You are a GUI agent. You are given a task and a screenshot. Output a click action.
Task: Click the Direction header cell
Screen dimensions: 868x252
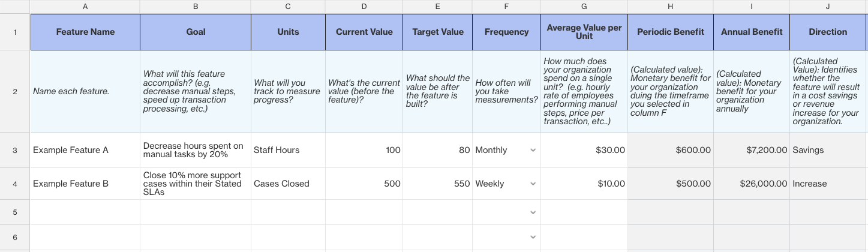[x=827, y=32]
